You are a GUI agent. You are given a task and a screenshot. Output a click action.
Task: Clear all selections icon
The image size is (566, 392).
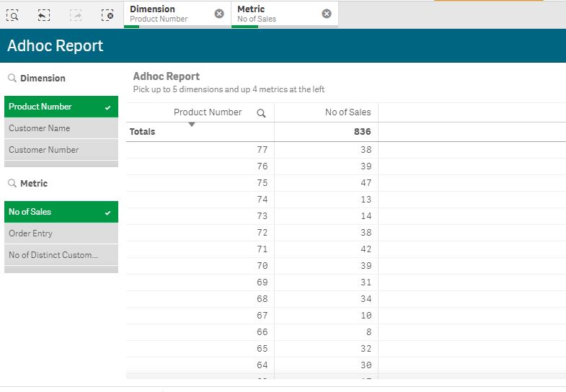point(107,14)
